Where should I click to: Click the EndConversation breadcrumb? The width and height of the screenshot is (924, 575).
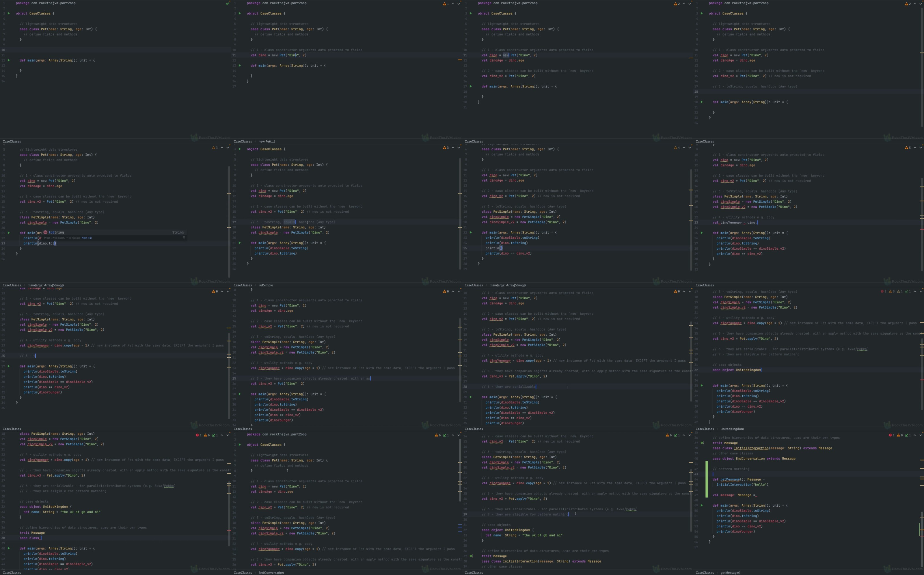(x=271, y=573)
